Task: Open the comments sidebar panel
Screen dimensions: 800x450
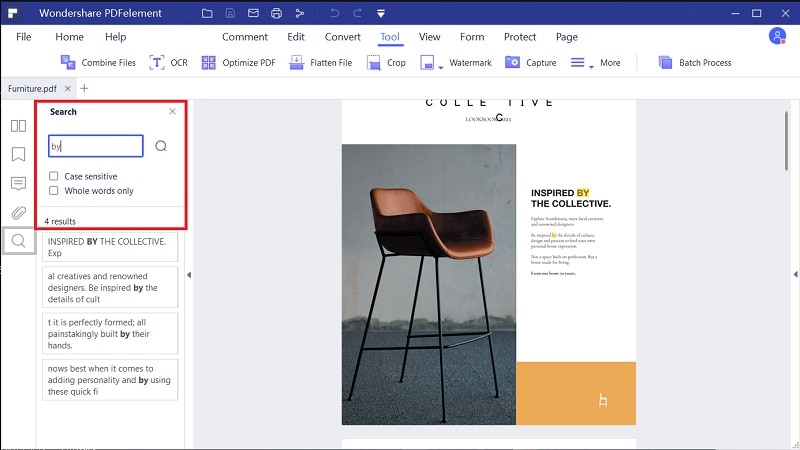Action: pyautogui.click(x=18, y=183)
